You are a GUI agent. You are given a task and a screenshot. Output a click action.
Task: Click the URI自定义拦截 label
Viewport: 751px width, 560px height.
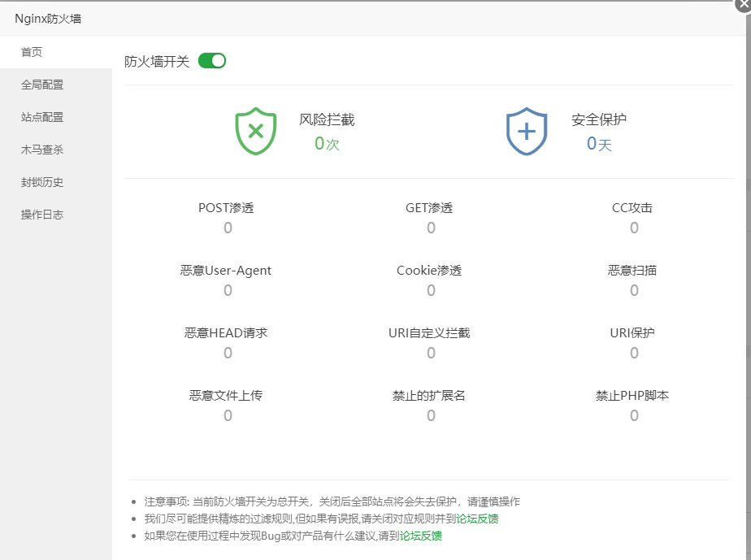click(429, 333)
